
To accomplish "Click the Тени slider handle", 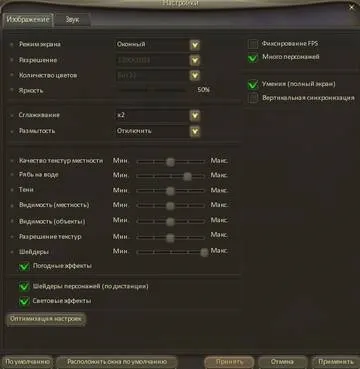I will tap(170, 191).
